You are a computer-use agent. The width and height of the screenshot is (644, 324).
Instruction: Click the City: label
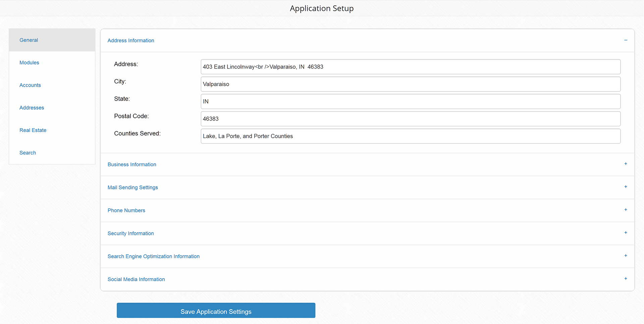click(120, 81)
